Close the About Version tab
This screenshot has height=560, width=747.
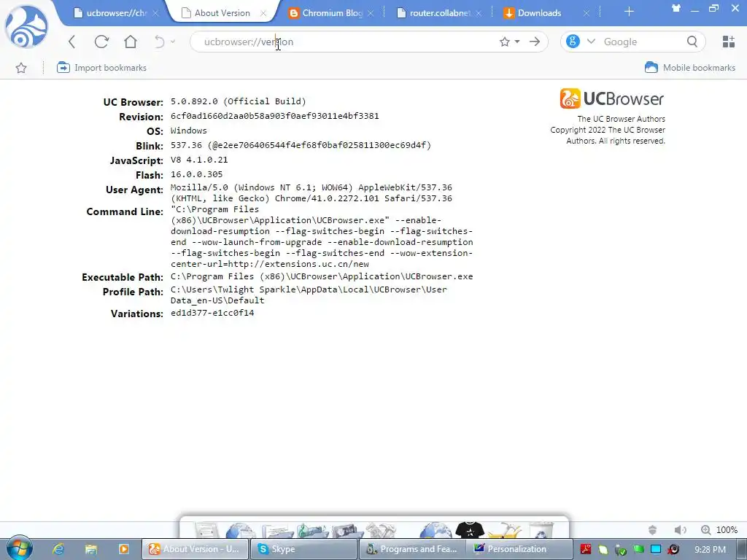tap(263, 13)
